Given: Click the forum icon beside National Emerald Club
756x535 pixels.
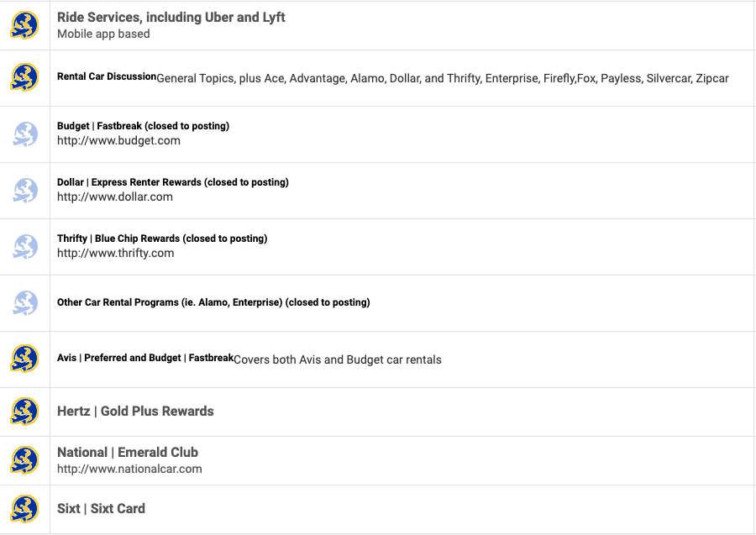Looking at the screenshot, I should [x=24, y=460].
